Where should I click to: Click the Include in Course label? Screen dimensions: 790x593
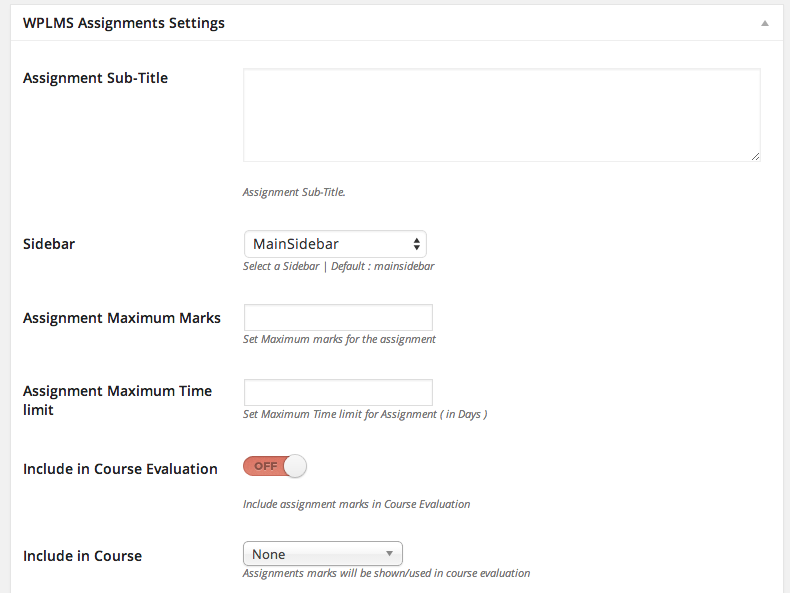[x=83, y=556]
